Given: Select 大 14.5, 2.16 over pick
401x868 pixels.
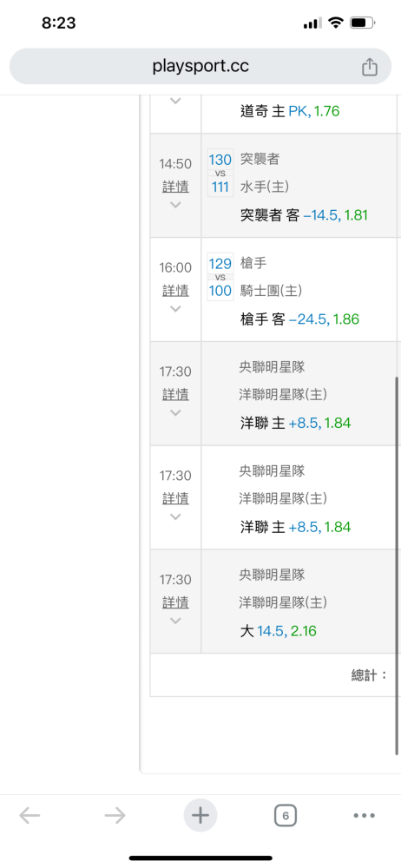Looking at the screenshot, I should (x=278, y=631).
